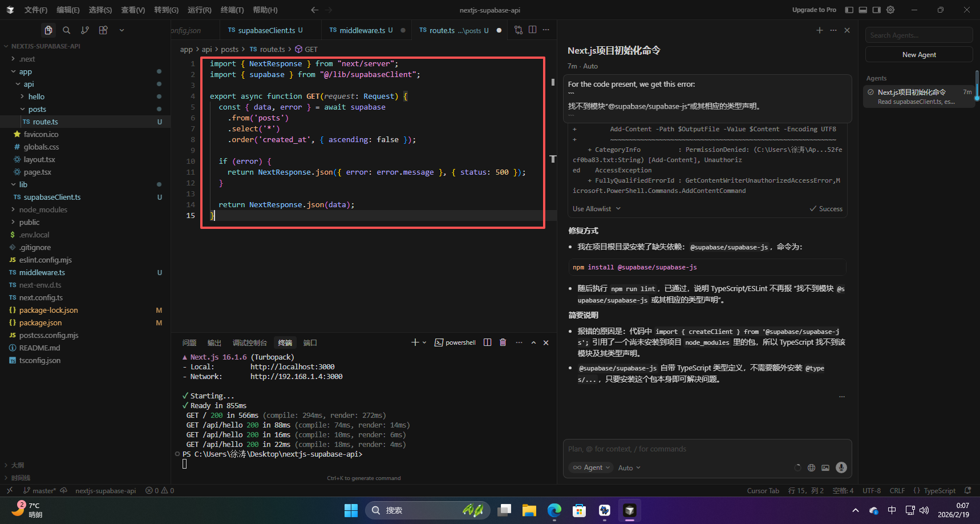Open Cursor settings gear icon
The width and height of the screenshot is (980, 524).
pos(890,10)
